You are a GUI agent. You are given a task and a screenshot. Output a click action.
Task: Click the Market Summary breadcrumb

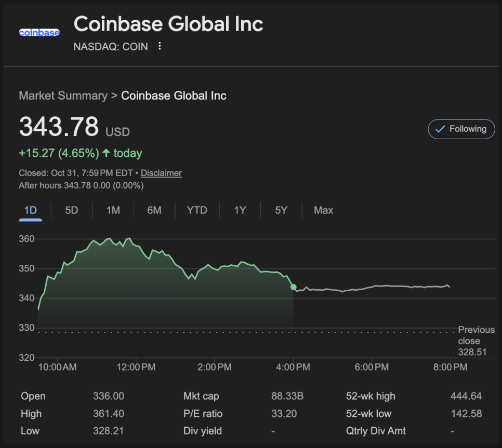click(x=63, y=96)
